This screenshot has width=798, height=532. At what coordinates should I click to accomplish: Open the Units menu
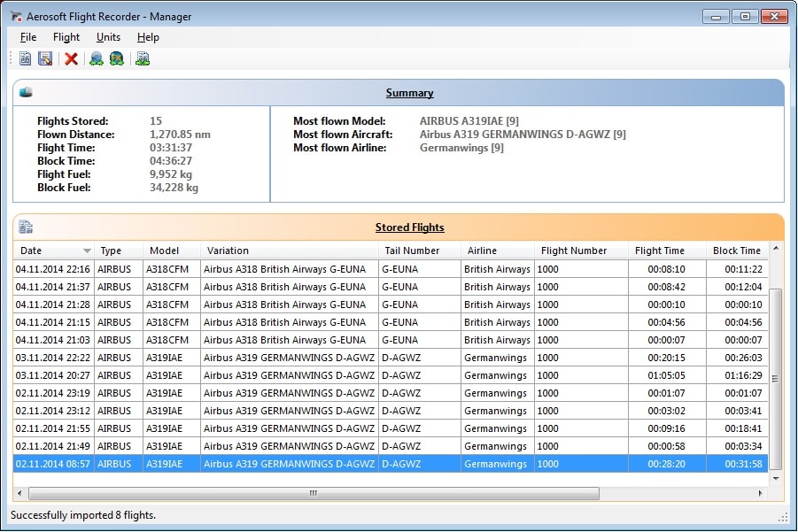108,37
